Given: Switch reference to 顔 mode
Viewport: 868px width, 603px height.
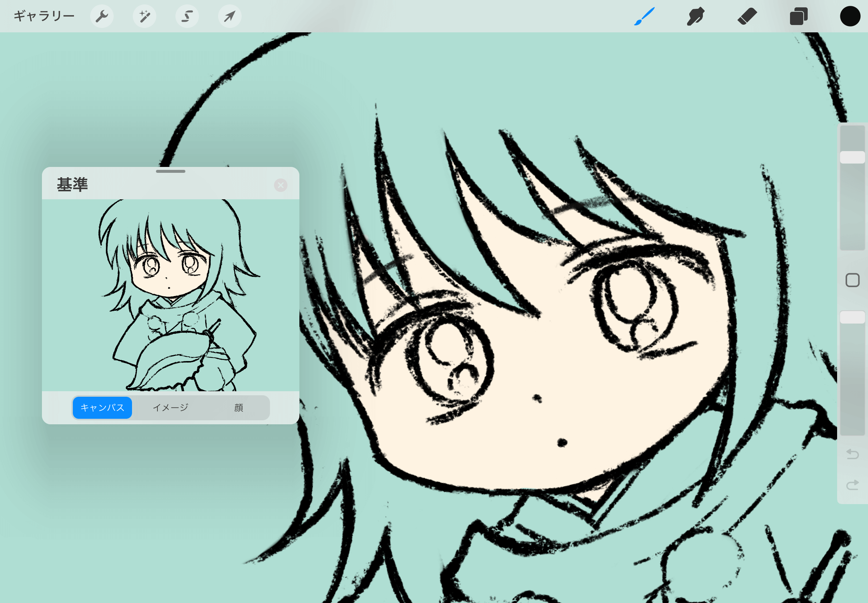Looking at the screenshot, I should point(238,407).
